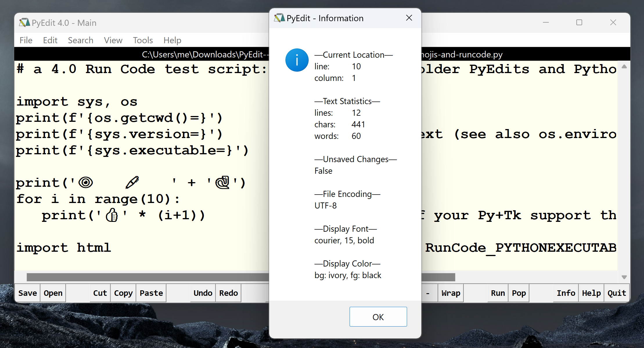Toggle the Wrap toolbar button
The height and width of the screenshot is (348, 644).
click(x=451, y=293)
